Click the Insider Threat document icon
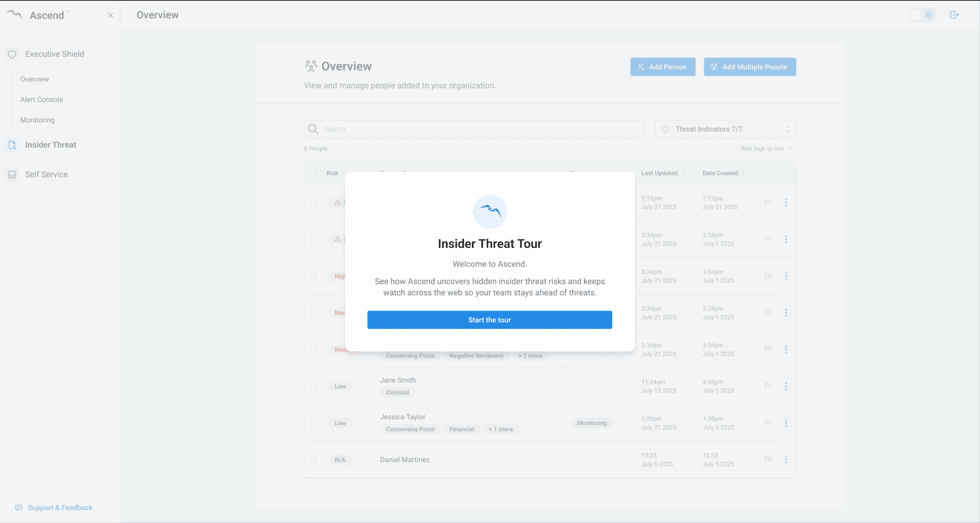This screenshot has width=980, height=523. pyautogui.click(x=12, y=145)
